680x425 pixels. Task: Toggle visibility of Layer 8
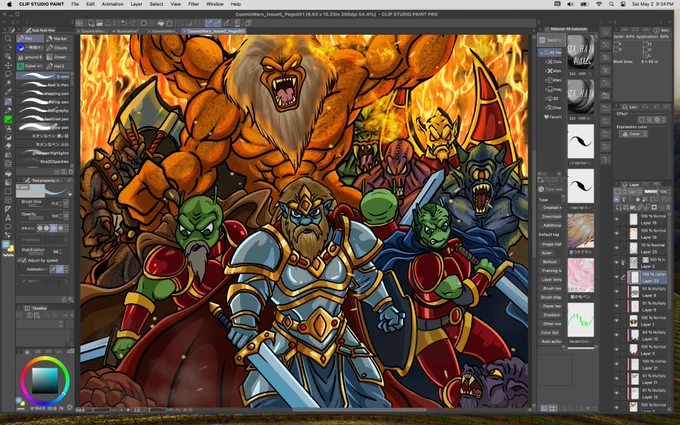click(x=617, y=292)
